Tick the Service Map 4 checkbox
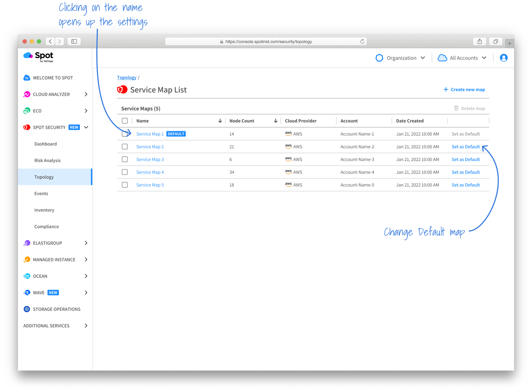Image resolution: width=532 pixels, height=392 pixels. pos(125,172)
